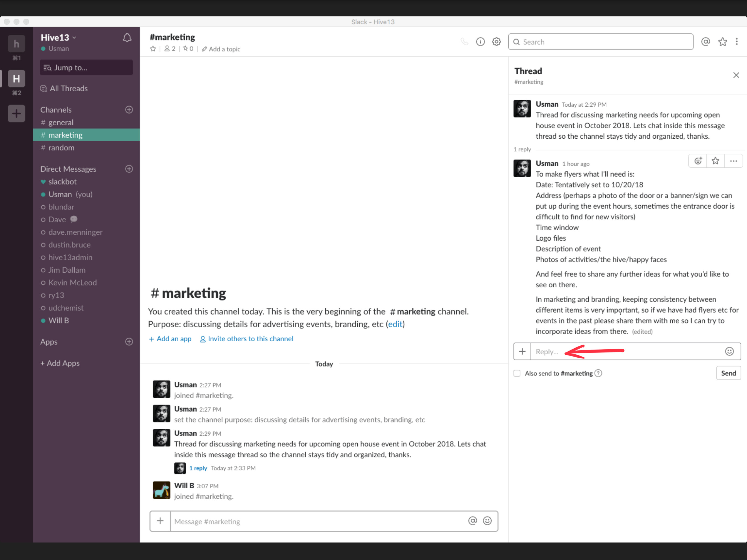Image resolution: width=747 pixels, height=560 pixels.
Task: Browse apps with Apps plus icon
Action: [129, 342]
